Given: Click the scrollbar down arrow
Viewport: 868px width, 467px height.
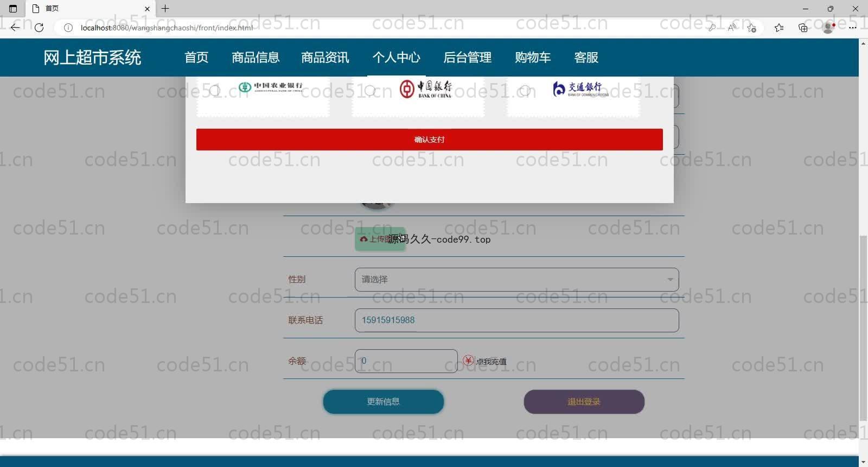Looking at the screenshot, I should [863, 462].
